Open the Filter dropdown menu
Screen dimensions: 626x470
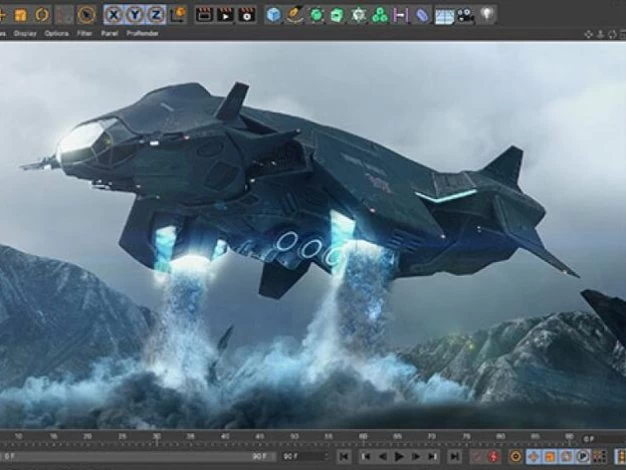pyautogui.click(x=85, y=33)
